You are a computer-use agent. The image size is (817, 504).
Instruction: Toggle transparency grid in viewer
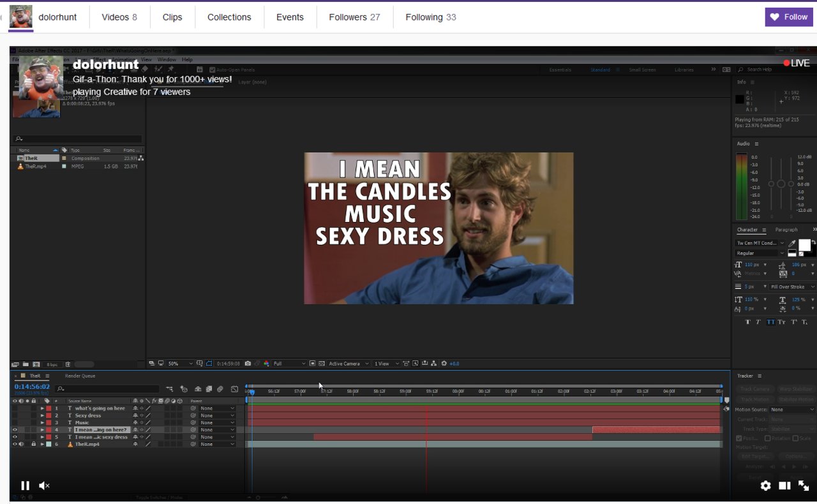tap(322, 364)
